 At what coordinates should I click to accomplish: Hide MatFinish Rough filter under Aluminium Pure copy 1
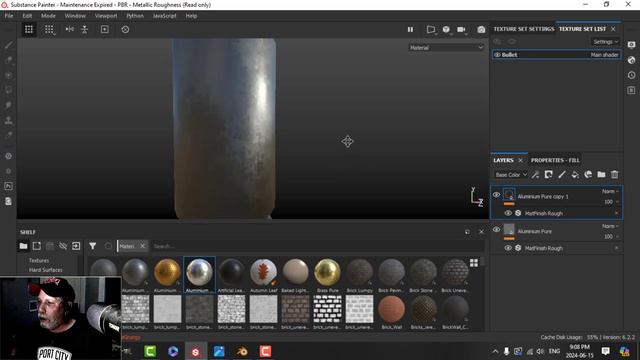coord(508,213)
